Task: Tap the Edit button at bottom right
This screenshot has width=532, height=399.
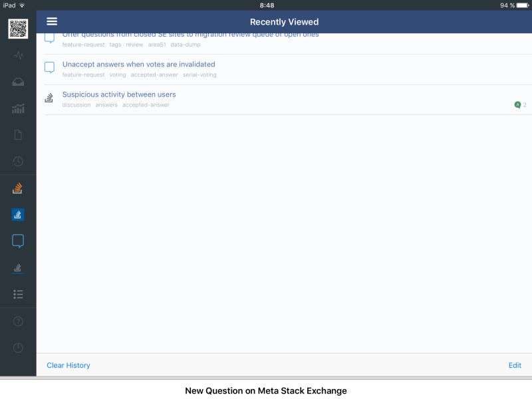Action: pos(515,365)
